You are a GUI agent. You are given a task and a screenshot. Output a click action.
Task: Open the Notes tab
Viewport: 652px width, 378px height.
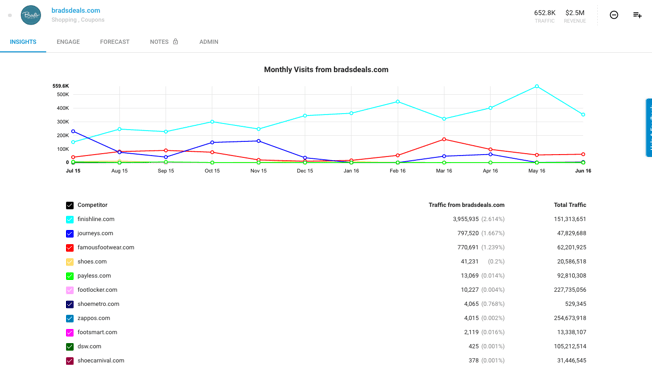159,42
